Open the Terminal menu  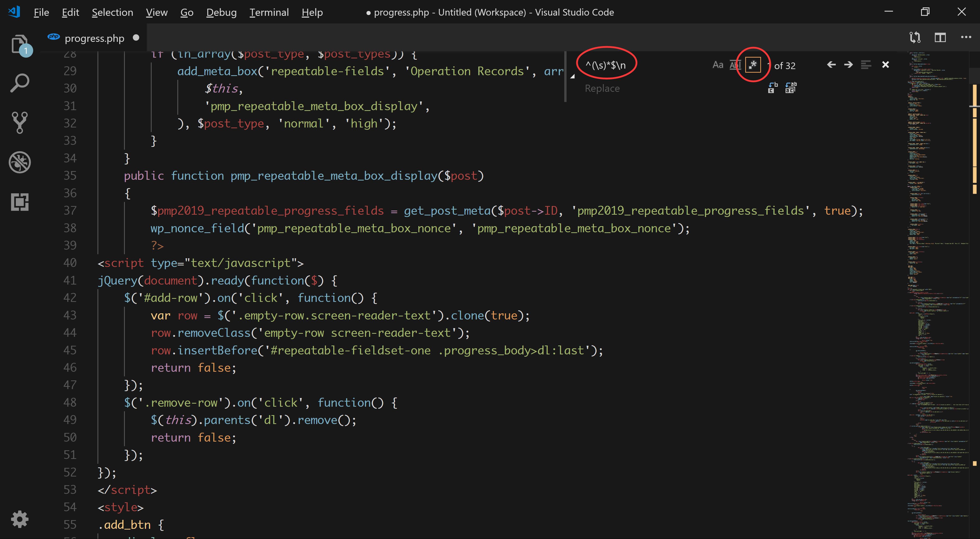click(269, 12)
